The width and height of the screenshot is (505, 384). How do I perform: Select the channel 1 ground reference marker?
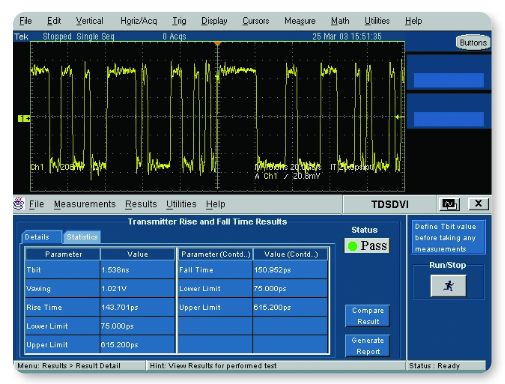(x=24, y=118)
